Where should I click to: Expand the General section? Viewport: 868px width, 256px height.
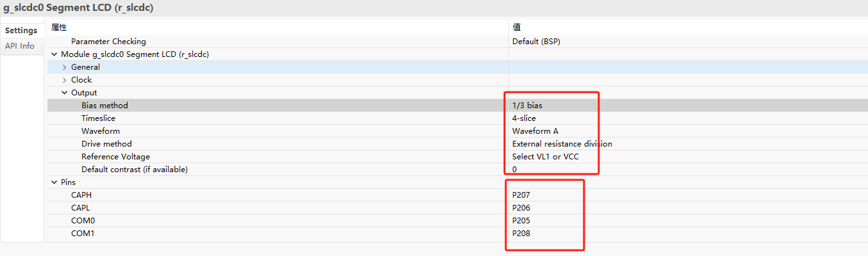[64, 67]
